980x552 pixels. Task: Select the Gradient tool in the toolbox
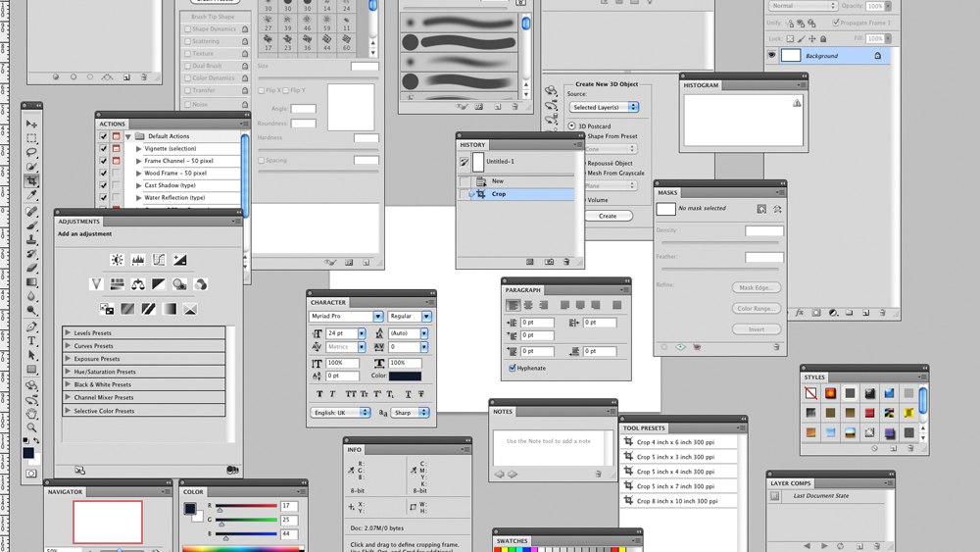[31, 282]
